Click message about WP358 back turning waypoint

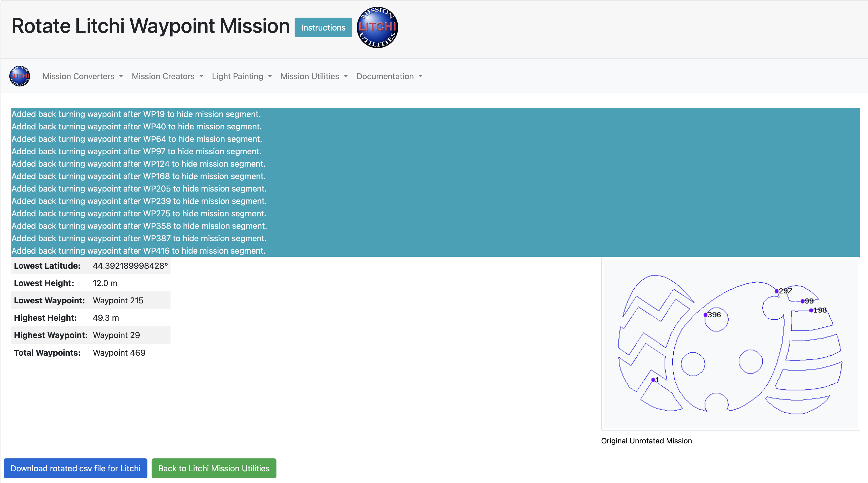[x=139, y=226]
